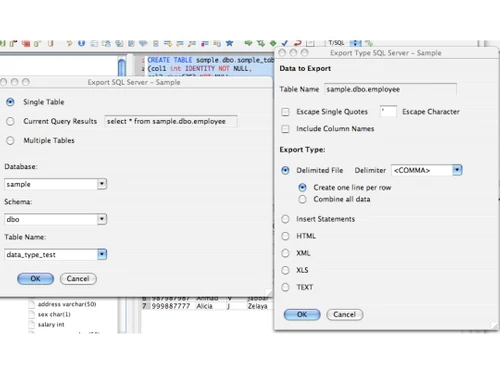
Task: Open the Schema dropdown showing dbo
Action: pos(102,219)
